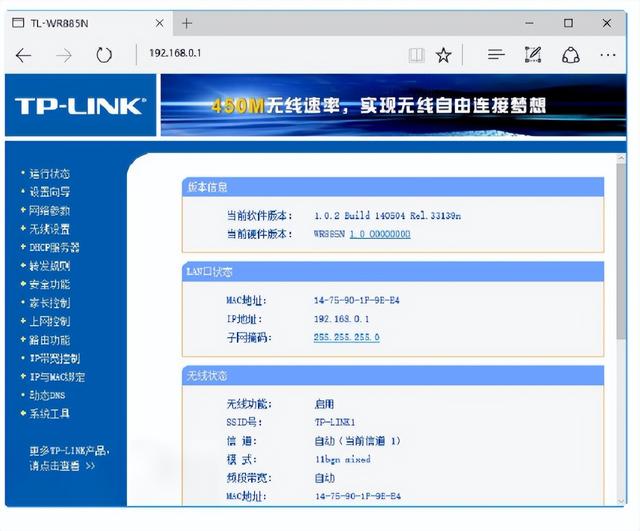The height and width of the screenshot is (531, 640).
Task: Click 无线功能 启用 value
Action: click(324, 404)
